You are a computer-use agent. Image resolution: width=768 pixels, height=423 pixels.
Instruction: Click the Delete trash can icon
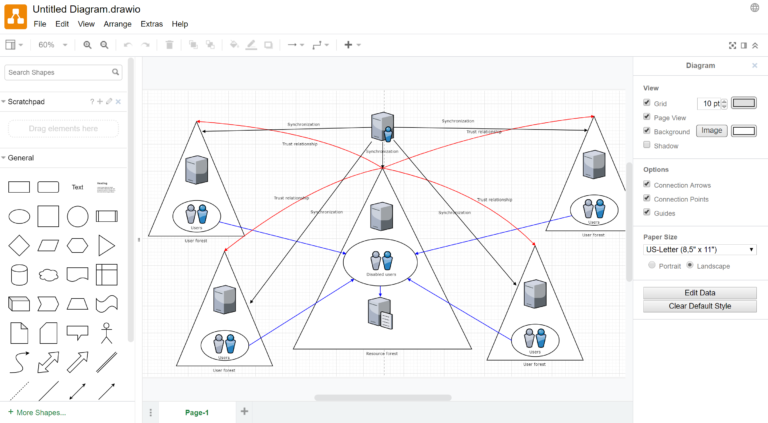click(x=169, y=45)
